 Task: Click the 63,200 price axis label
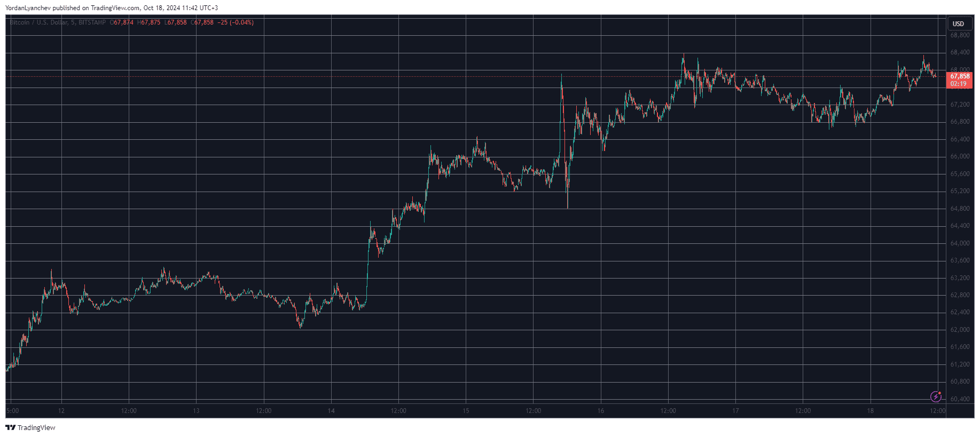click(x=960, y=278)
